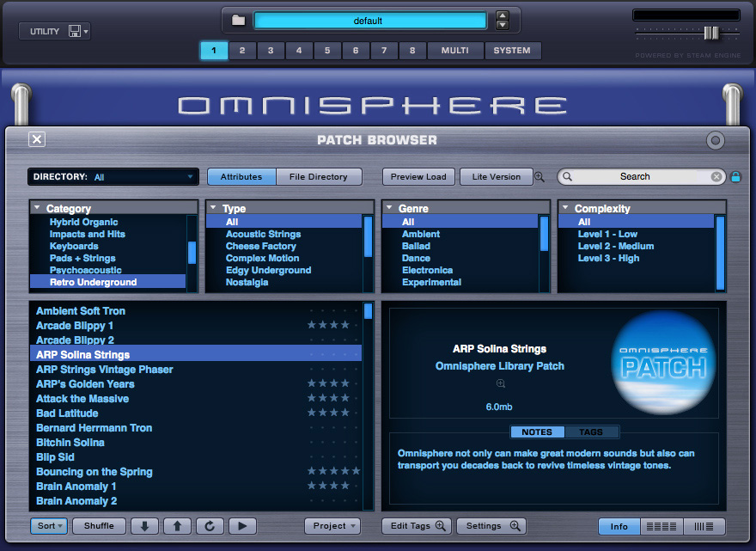Viewport: 756px width, 551px height.
Task: Open the patch folder icon
Action: 238,21
